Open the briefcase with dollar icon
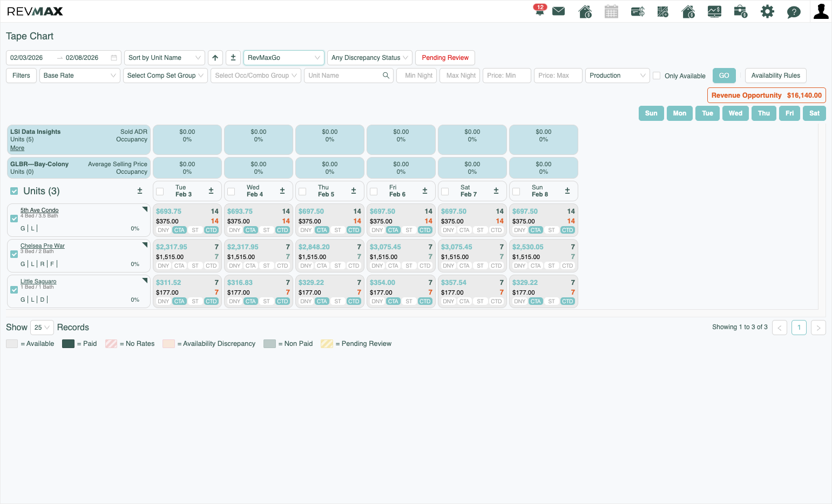 click(740, 11)
